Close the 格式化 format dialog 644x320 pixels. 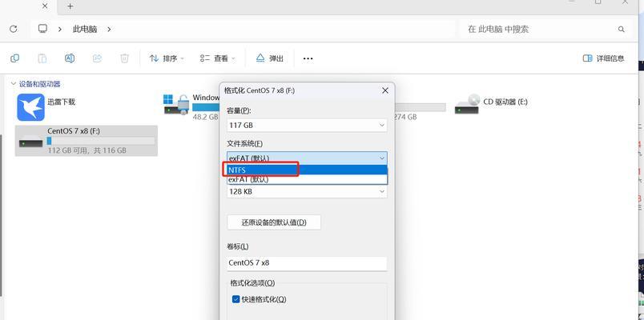(384, 90)
